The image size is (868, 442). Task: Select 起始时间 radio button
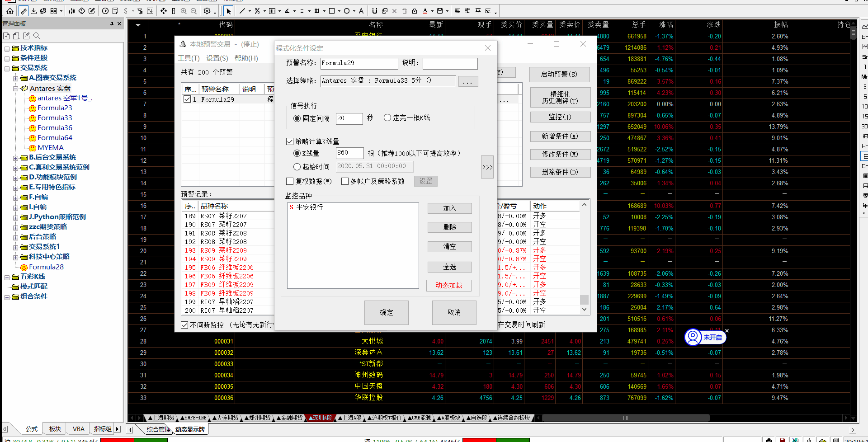click(x=297, y=167)
